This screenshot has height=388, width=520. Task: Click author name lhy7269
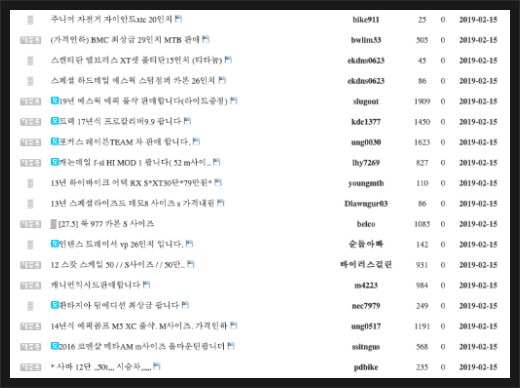coord(366,163)
